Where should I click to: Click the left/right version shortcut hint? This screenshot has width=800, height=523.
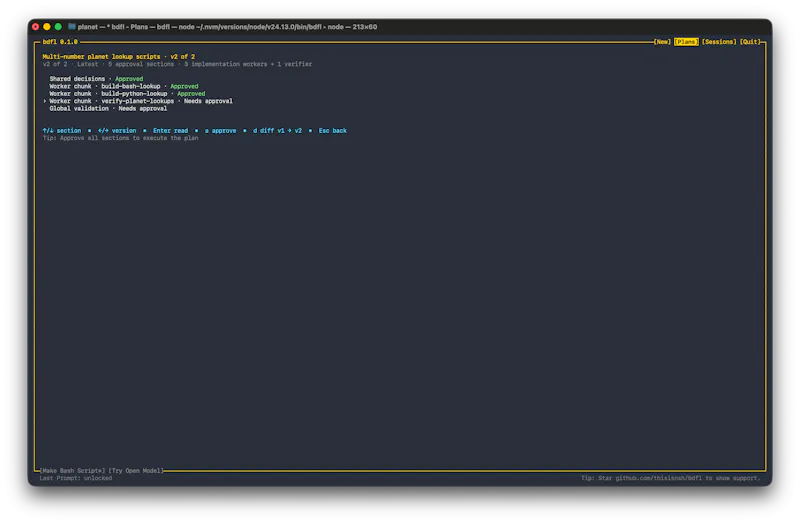point(117,131)
